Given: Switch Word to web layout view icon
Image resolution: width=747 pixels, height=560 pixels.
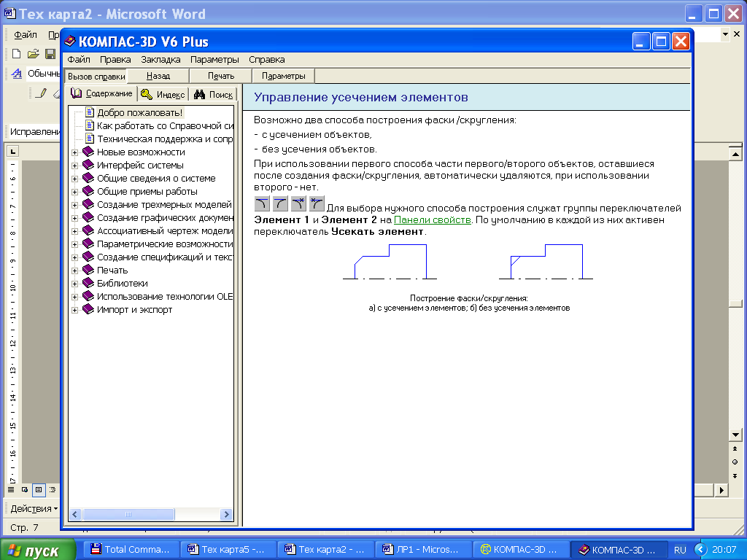Looking at the screenshot, I should pos(25,489).
